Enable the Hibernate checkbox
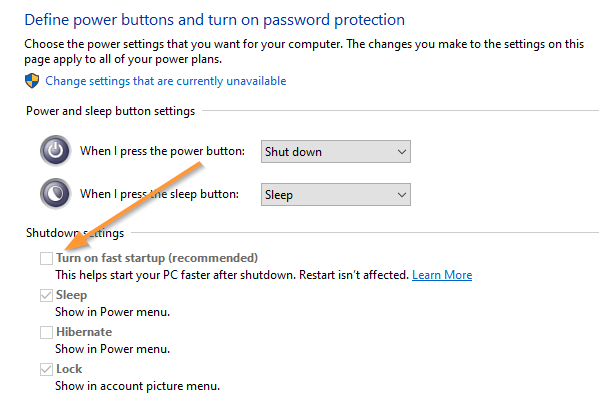Viewport: 599px width, 405px height. [x=46, y=332]
